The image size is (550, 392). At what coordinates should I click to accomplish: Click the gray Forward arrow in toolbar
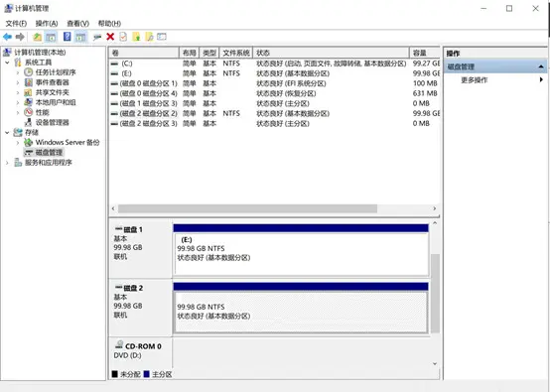(x=20, y=37)
